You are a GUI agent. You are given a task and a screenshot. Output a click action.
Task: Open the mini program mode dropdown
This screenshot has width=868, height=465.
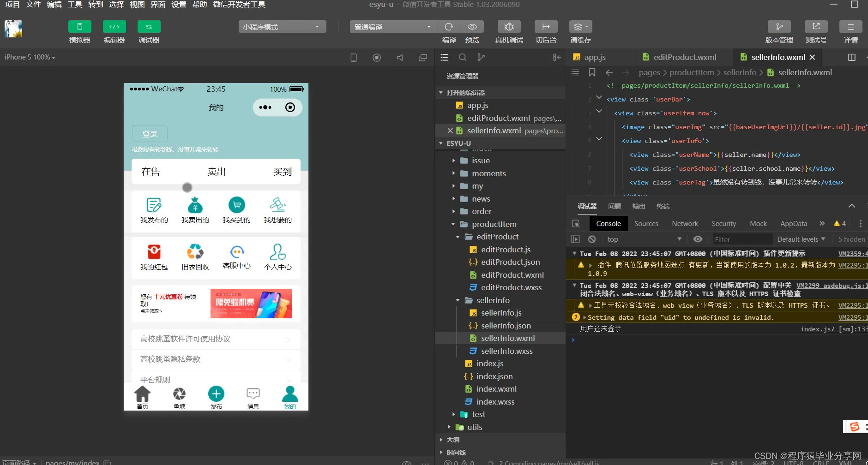tap(282, 27)
